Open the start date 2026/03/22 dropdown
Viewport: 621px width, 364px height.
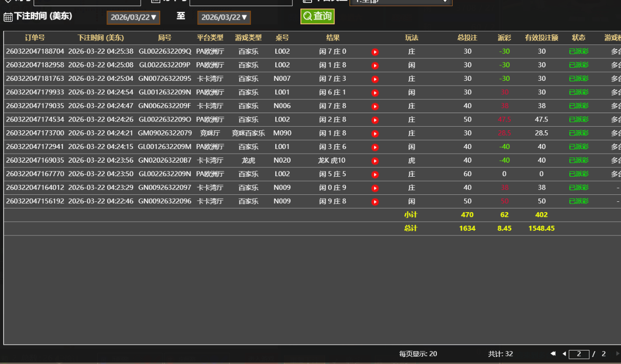(x=133, y=17)
